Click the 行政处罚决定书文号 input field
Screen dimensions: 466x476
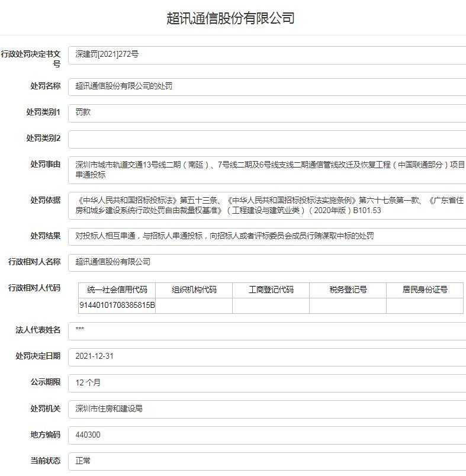click(267, 55)
